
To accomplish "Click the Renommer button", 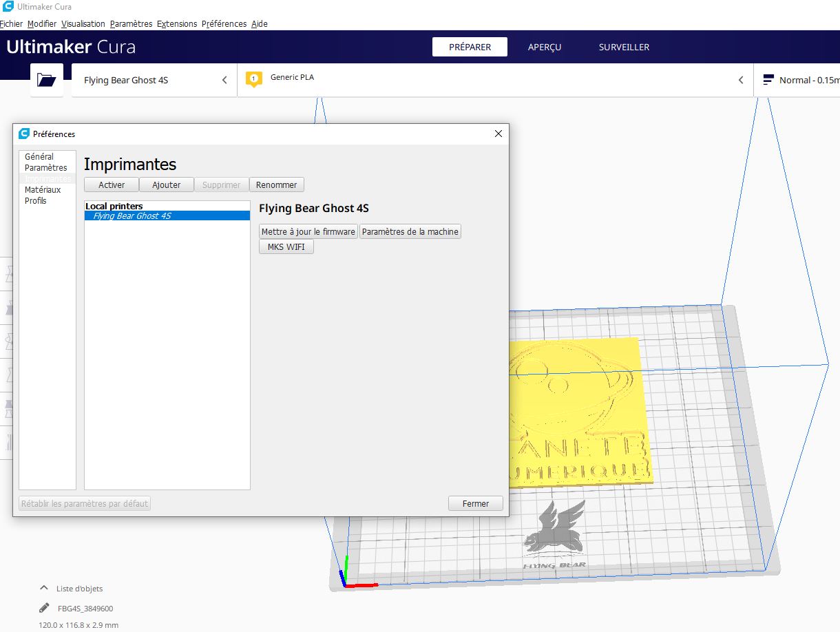I will click(x=277, y=185).
